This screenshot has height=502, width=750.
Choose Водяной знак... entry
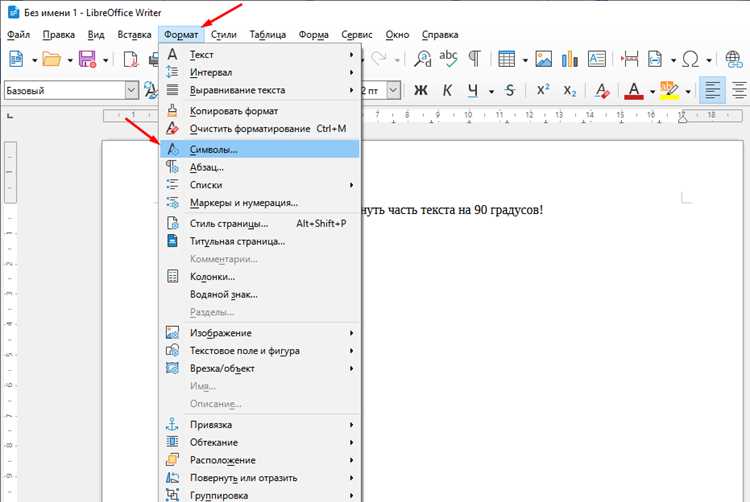[260, 294]
